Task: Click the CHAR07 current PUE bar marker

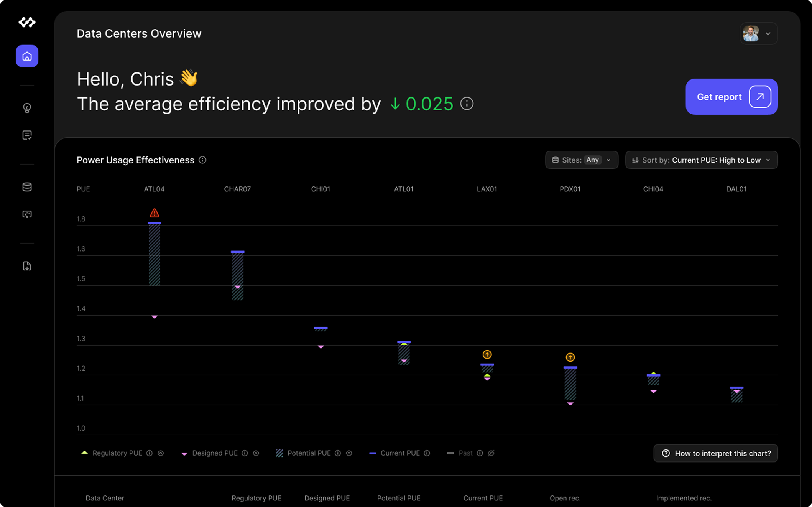Action: point(237,252)
